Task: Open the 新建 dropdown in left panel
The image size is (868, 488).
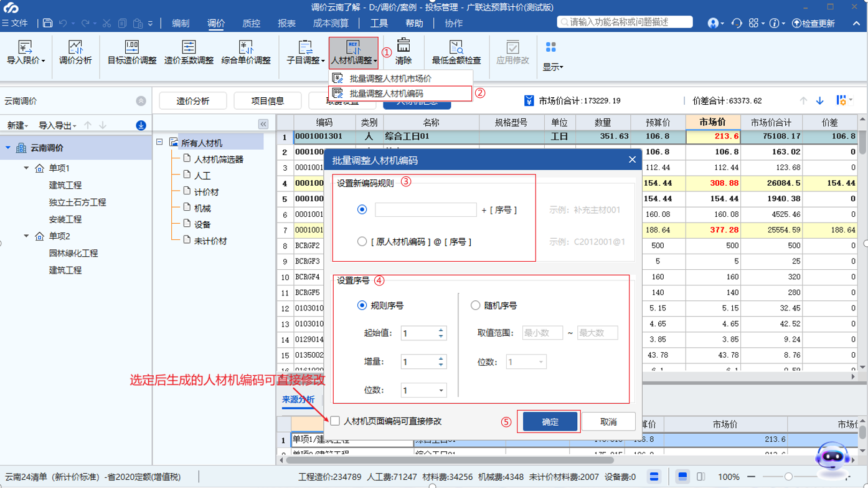Action: [18, 125]
